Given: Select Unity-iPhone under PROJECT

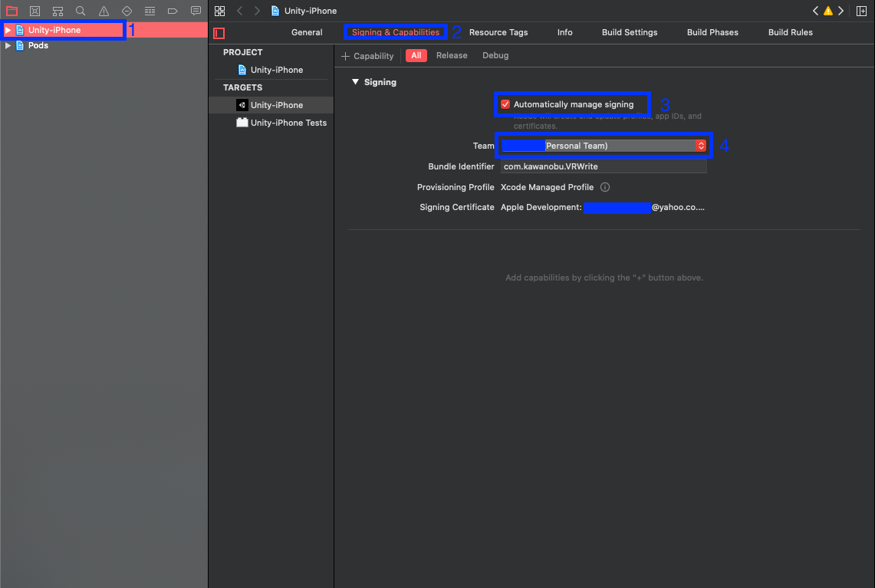Looking at the screenshot, I should pos(271,70).
